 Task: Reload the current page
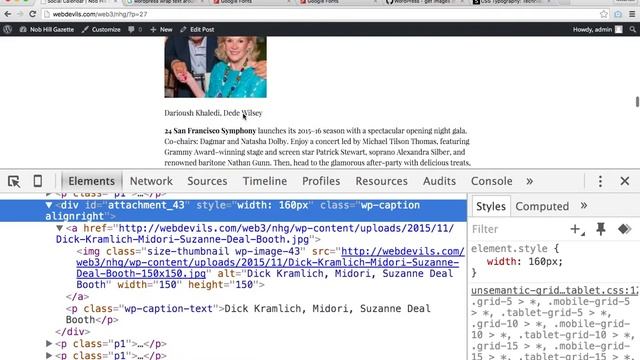tap(33, 14)
